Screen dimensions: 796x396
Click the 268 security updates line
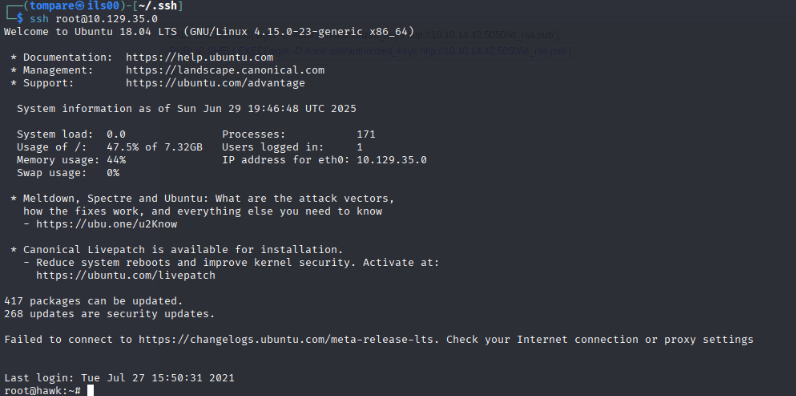[x=109, y=314]
